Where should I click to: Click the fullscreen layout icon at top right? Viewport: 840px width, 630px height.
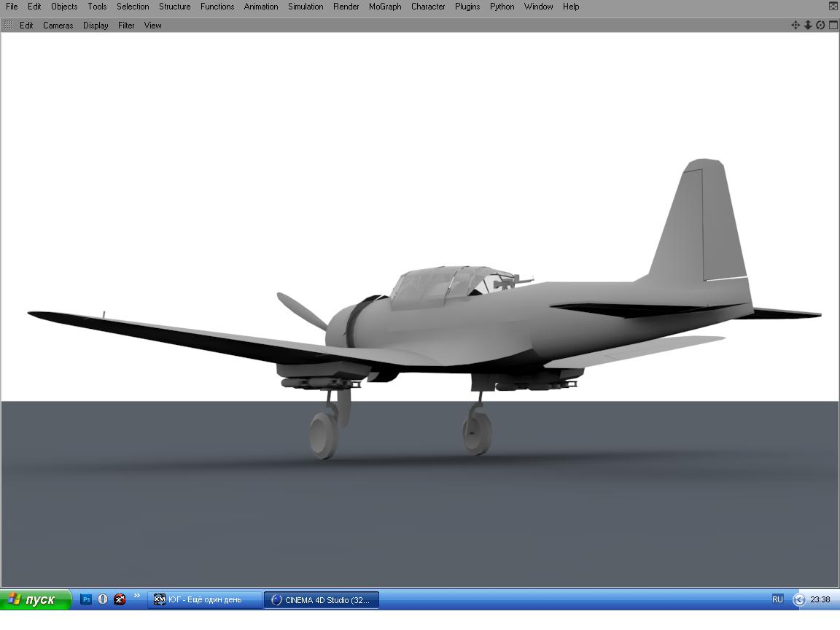[x=833, y=7]
